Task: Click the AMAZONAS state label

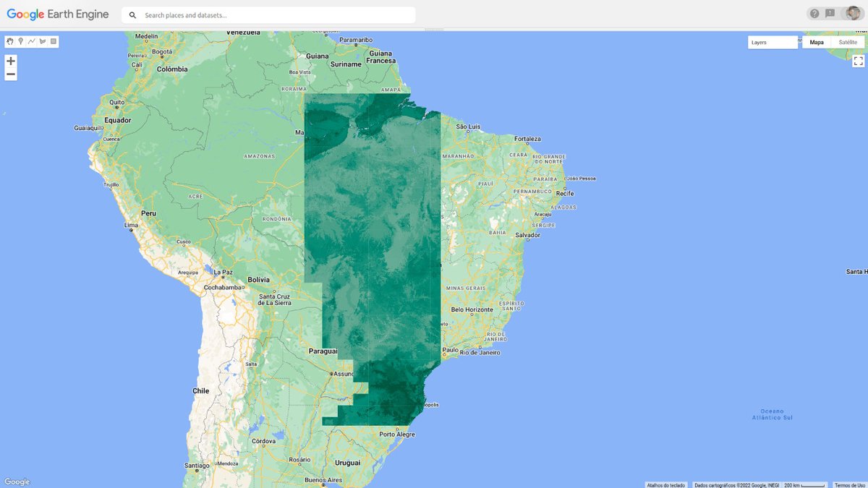Action: [x=260, y=156]
